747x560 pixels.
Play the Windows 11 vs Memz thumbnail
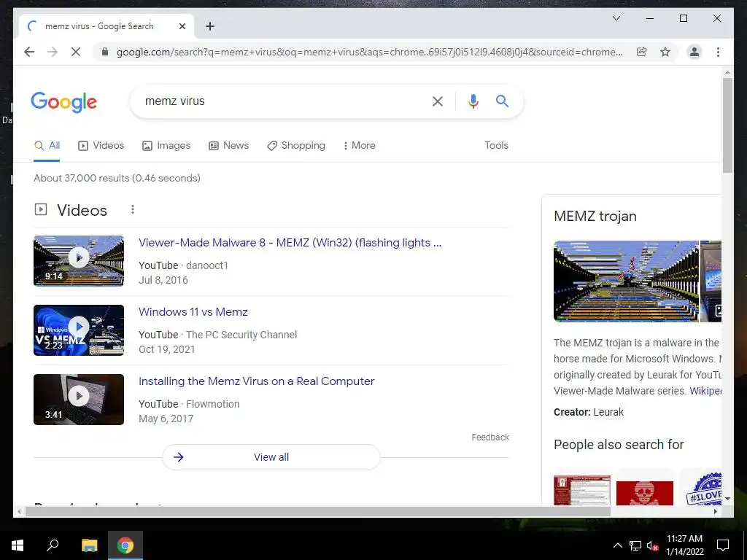coord(79,330)
